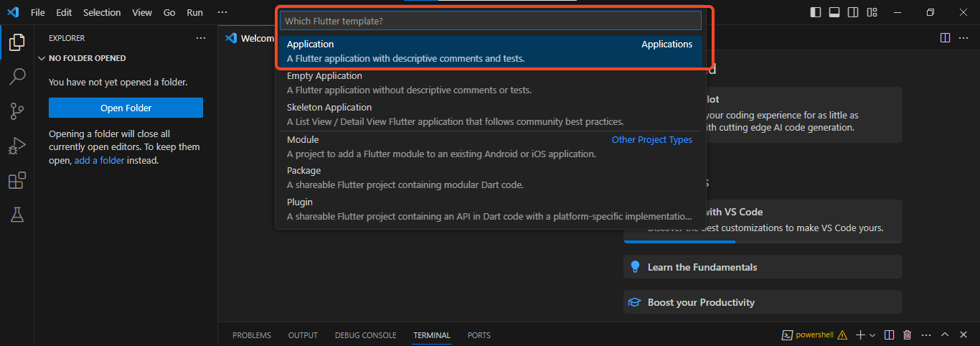Open the Testing flask view
The width and height of the screenshot is (980, 346).
click(x=17, y=214)
